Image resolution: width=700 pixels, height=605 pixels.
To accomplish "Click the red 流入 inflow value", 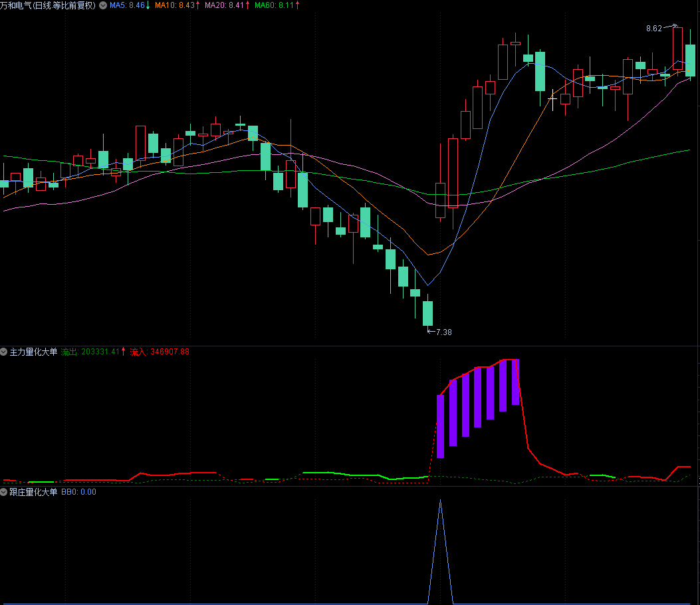I will [160, 352].
